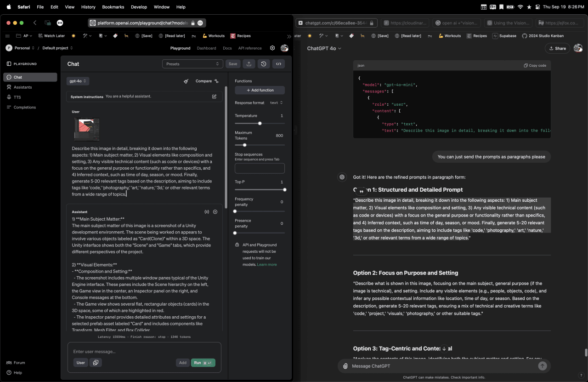The image size is (588, 382).
Task: Click the screenshot thumbnail in the User message
Action: 87,129
